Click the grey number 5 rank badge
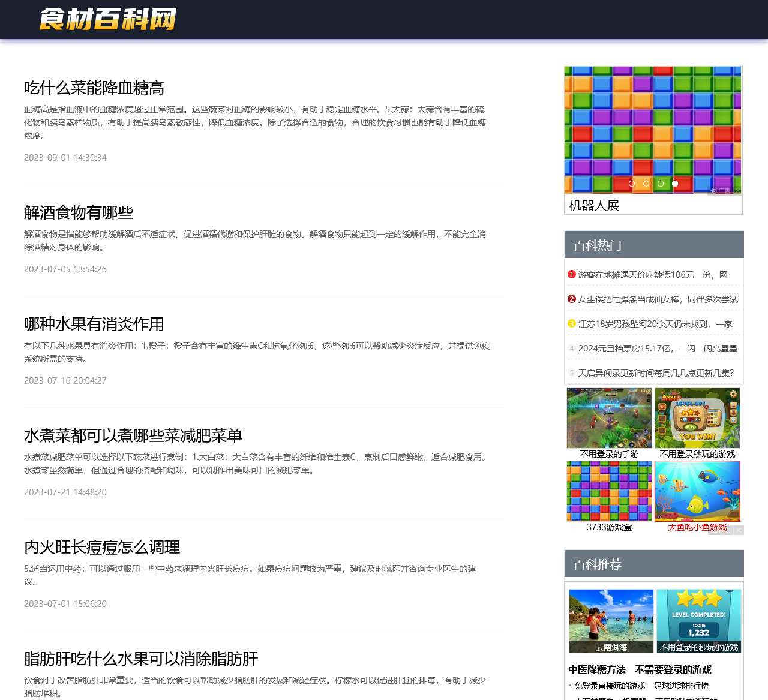The height and width of the screenshot is (700, 768). click(x=571, y=372)
